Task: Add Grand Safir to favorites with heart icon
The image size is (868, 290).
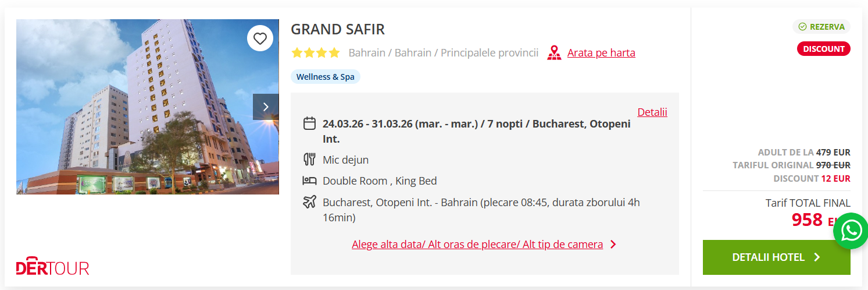Action: tap(260, 39)
